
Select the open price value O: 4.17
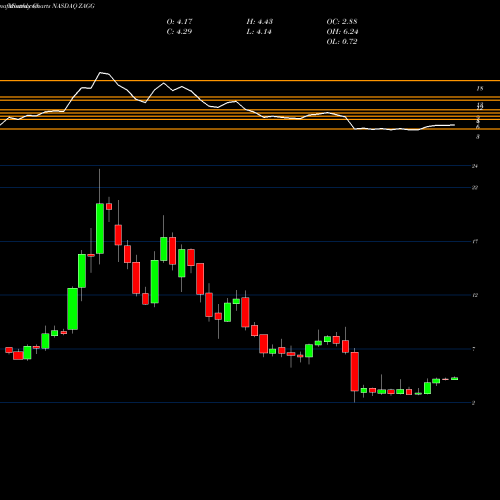[x=179, y=22]
